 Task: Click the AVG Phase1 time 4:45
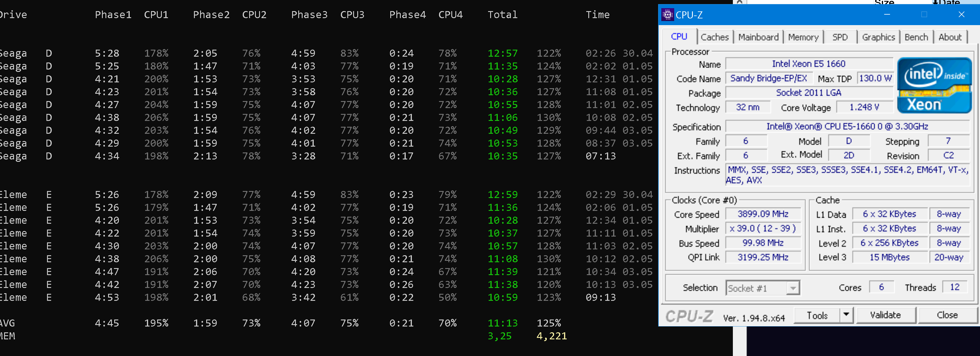(x=107, y=323)
